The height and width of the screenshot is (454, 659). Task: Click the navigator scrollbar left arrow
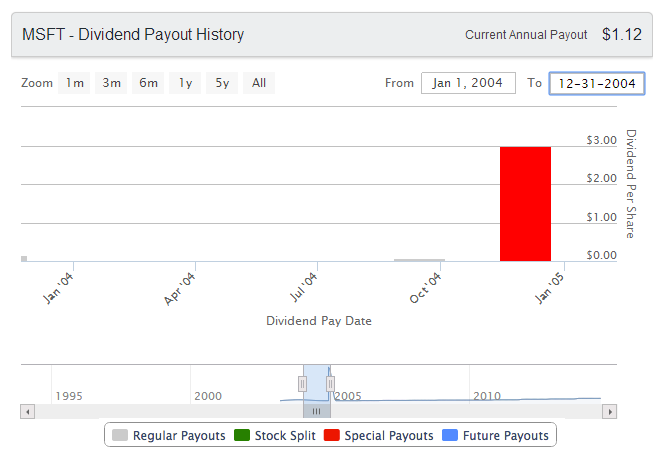point(28,411)
